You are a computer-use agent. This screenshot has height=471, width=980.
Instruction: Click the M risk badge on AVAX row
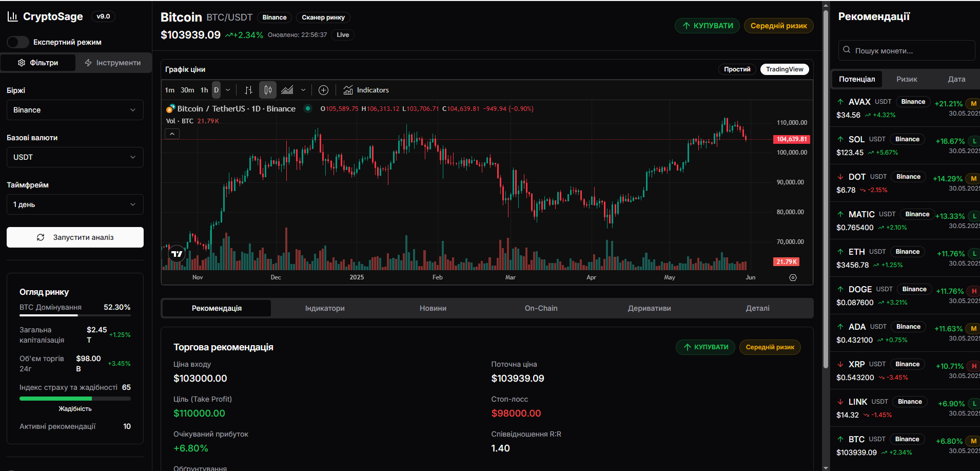(x=973, y=104)
